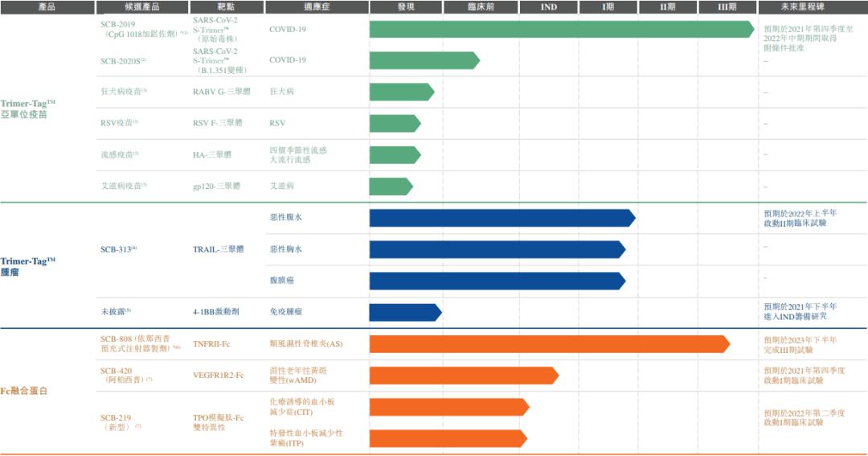Click target TPO模擬肽-Fc 雙特異性

(x=218, y=422)
